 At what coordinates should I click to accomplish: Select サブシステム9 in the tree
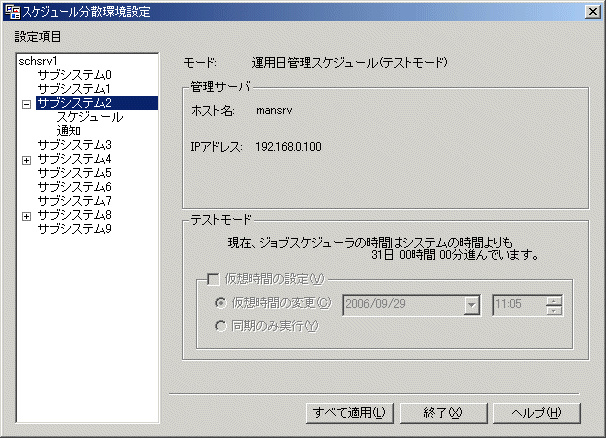pyautogui.click(x=75, y=228)
